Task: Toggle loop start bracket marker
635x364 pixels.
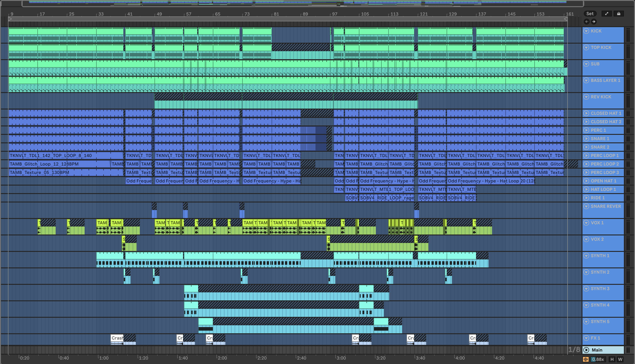Action: pos(10,19)
